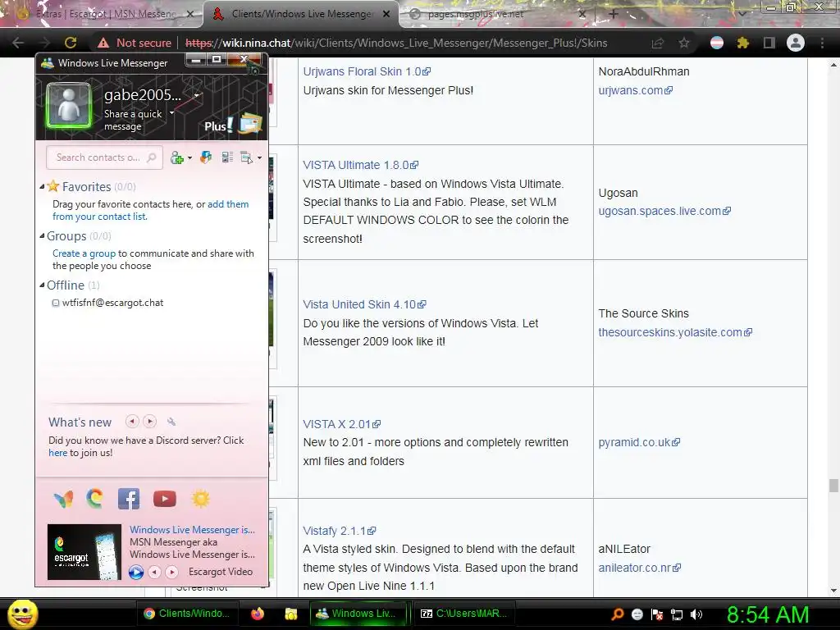Open Firefox from the taskbar

tap(258, 614)
